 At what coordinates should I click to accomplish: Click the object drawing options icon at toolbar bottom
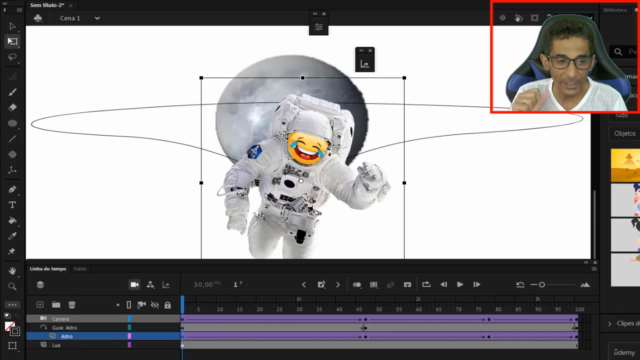click(12, 346)
